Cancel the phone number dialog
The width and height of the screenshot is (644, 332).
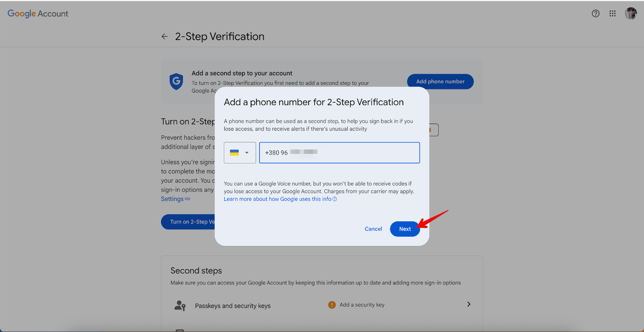click(373, 229)
